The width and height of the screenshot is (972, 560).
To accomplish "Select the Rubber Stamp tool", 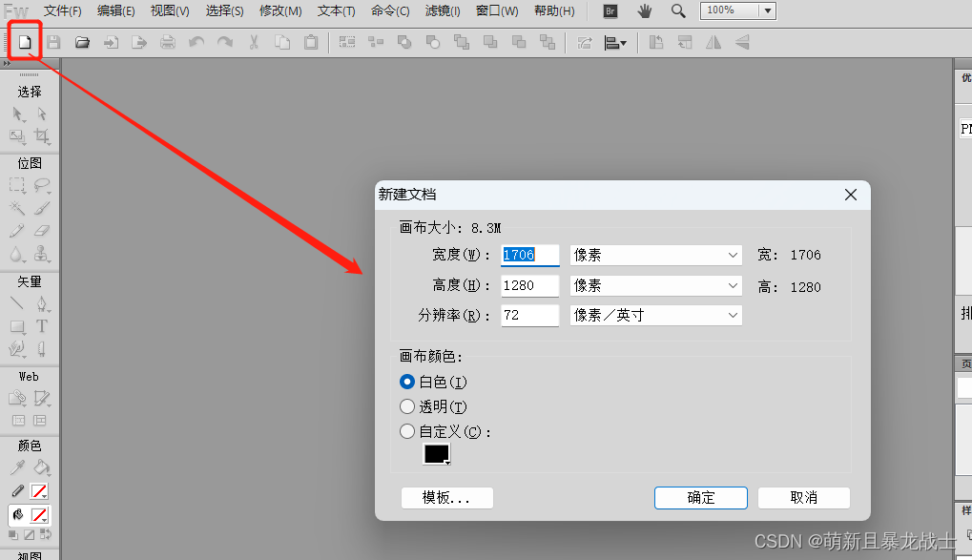I will pyautogui.click(x=42, y=254).
